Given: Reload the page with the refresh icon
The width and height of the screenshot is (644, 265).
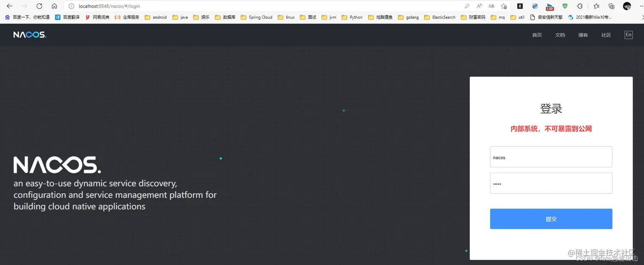Looking at the screenshot, I should tap(39, 6).
